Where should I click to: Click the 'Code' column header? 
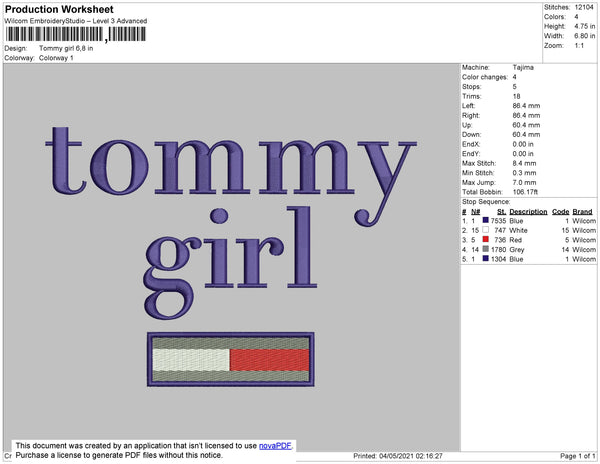[x=561, y=212]
